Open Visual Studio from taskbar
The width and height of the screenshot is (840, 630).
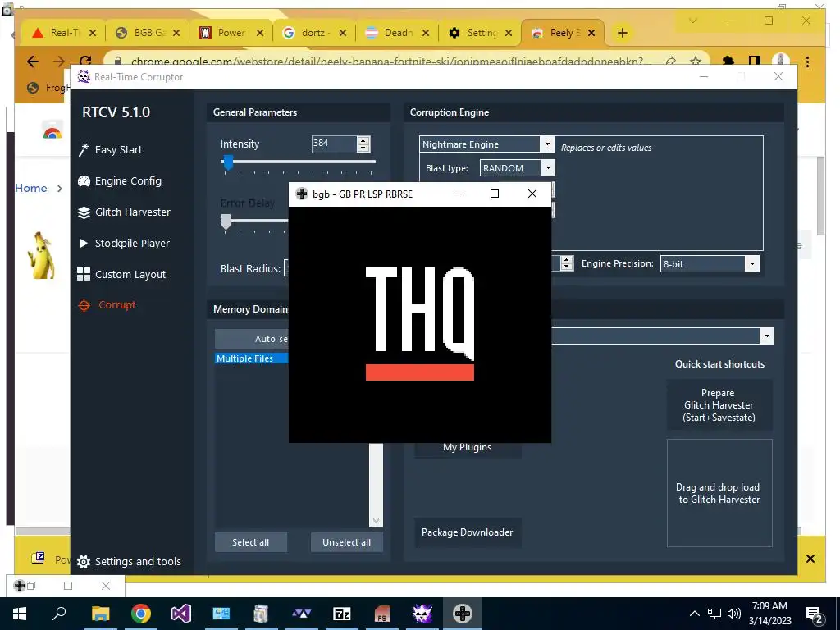click(x=181, y=614)
